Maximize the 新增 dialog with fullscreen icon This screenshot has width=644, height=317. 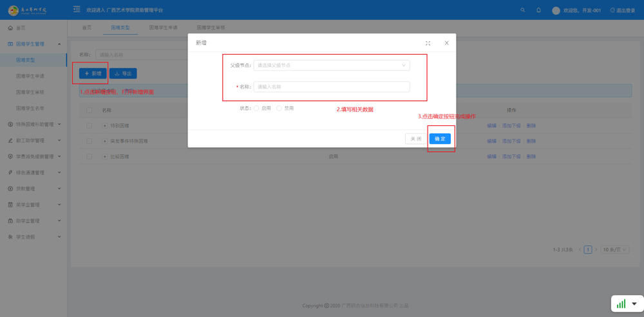428,43
